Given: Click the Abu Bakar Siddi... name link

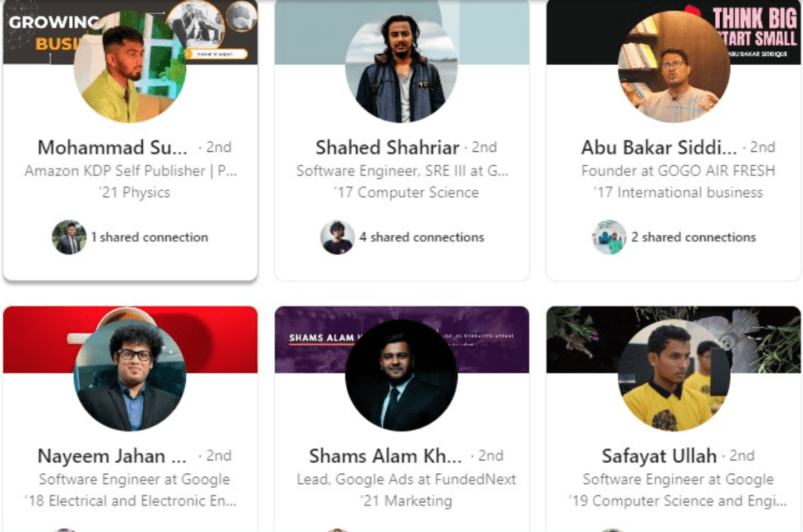Looking at the screenshot, I should click(659, 147).
